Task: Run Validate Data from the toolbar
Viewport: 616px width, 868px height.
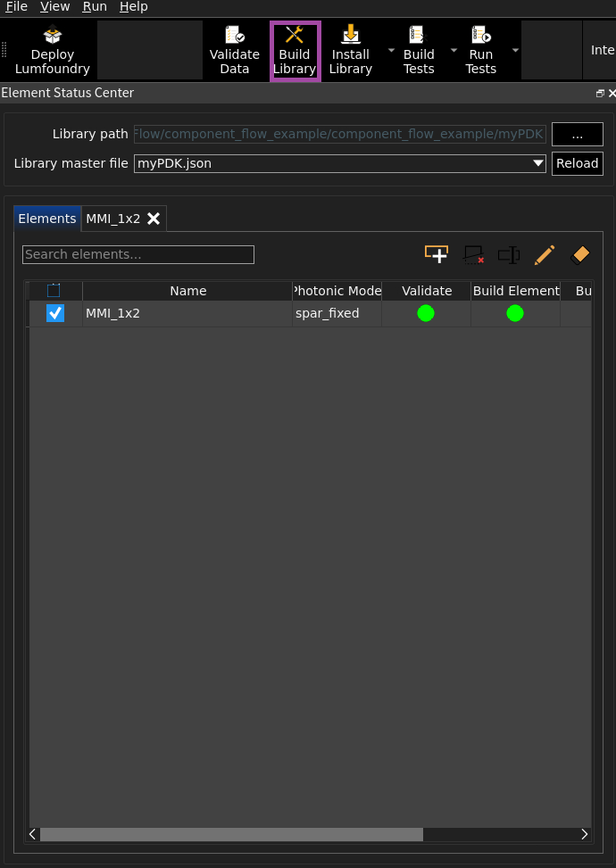Action: coord(234,51)
